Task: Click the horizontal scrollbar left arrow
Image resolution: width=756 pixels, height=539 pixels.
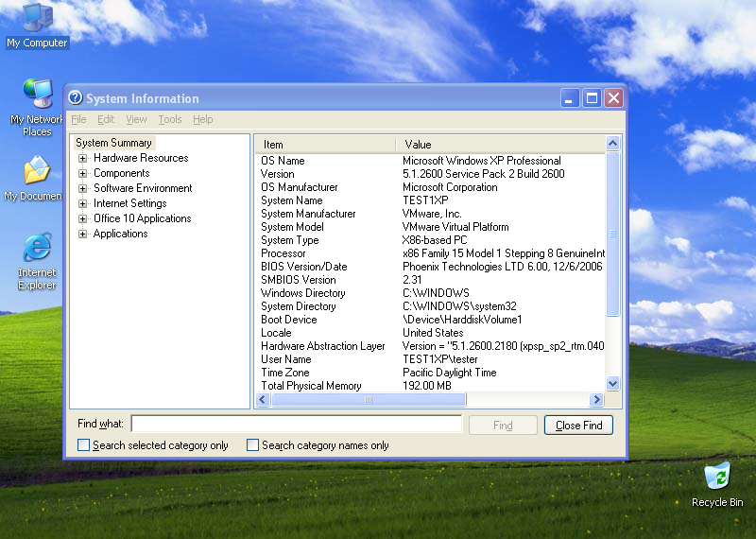Action: pyautogui.click(x=263, y=400)
